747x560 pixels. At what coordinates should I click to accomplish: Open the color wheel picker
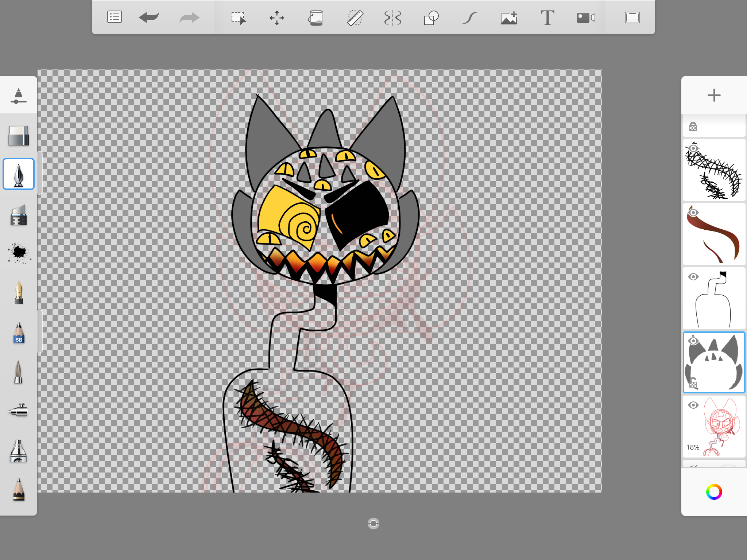(x=714, y=492)
